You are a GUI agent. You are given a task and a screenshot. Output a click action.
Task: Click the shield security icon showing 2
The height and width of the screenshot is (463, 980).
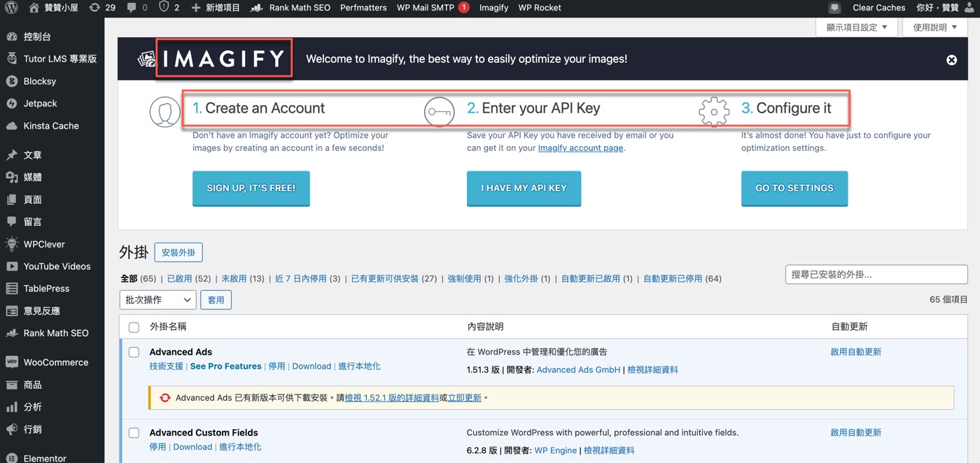click(x=164, y=8)
